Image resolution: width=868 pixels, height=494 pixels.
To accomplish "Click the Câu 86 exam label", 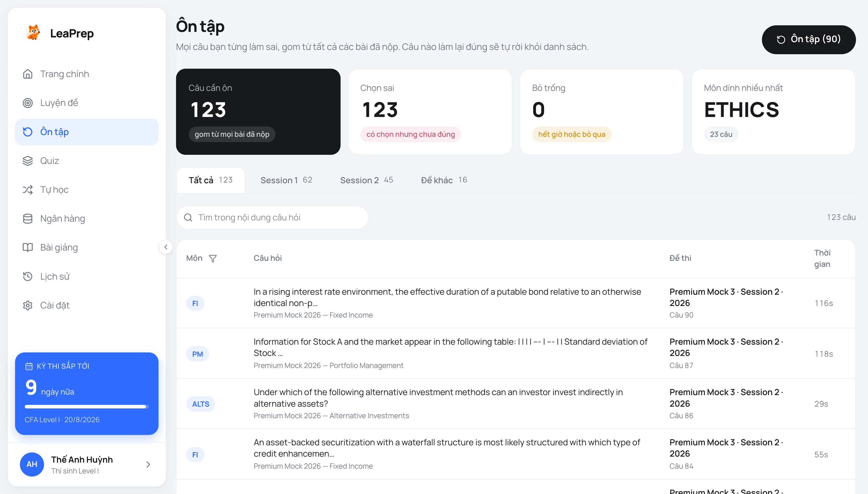I will (681, 416).
